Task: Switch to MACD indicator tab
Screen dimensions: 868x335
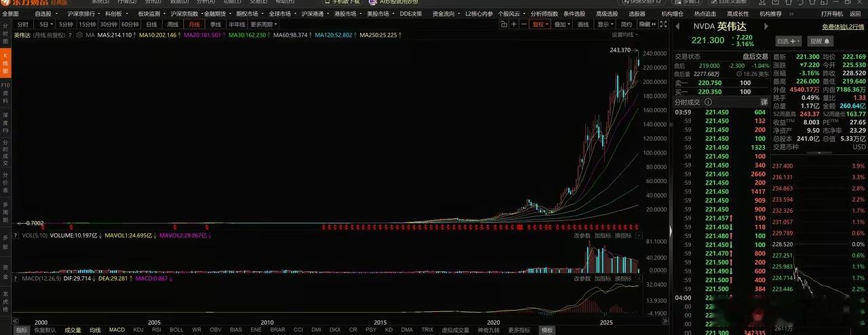Action: click(x=117, y=330)
